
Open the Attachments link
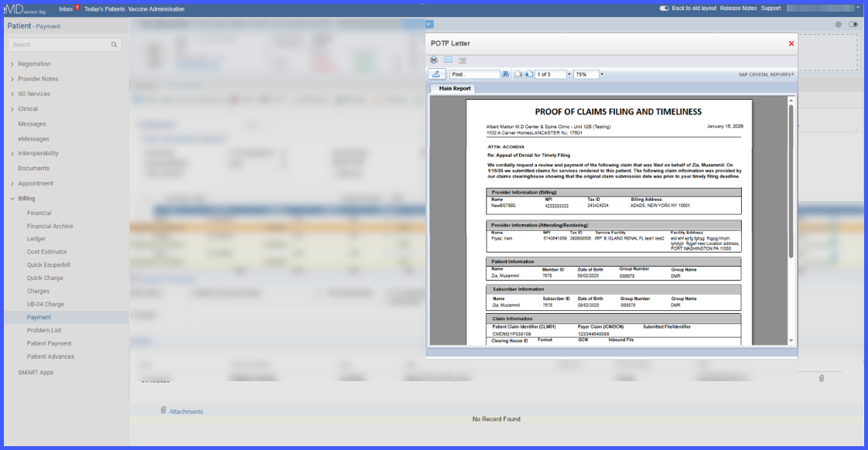(186, 411)
